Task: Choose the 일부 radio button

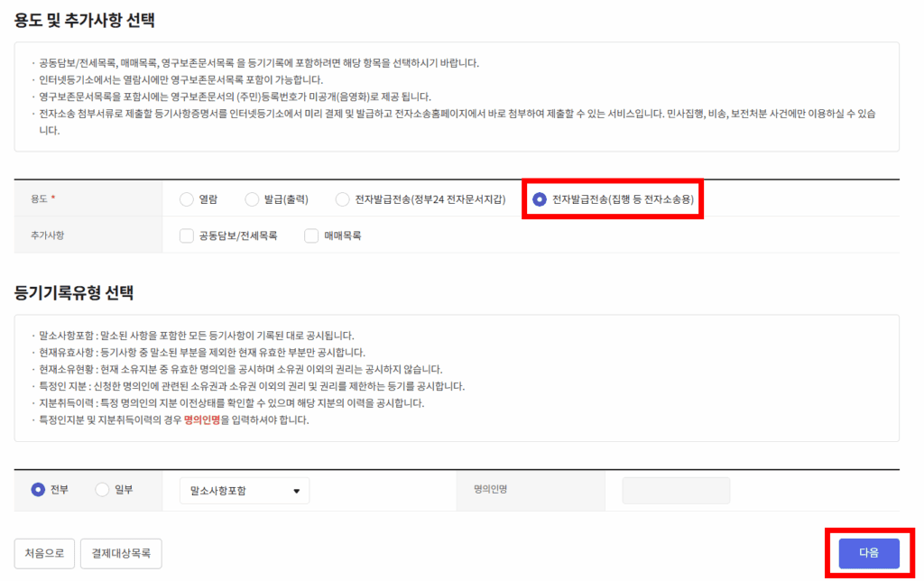Action: tap(102, 490)
